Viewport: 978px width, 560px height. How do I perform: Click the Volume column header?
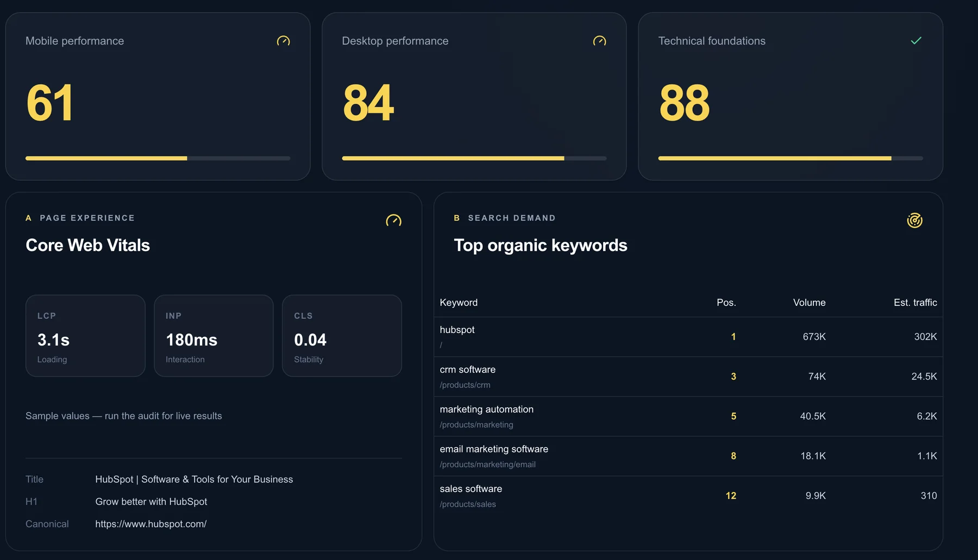[809, 303]
